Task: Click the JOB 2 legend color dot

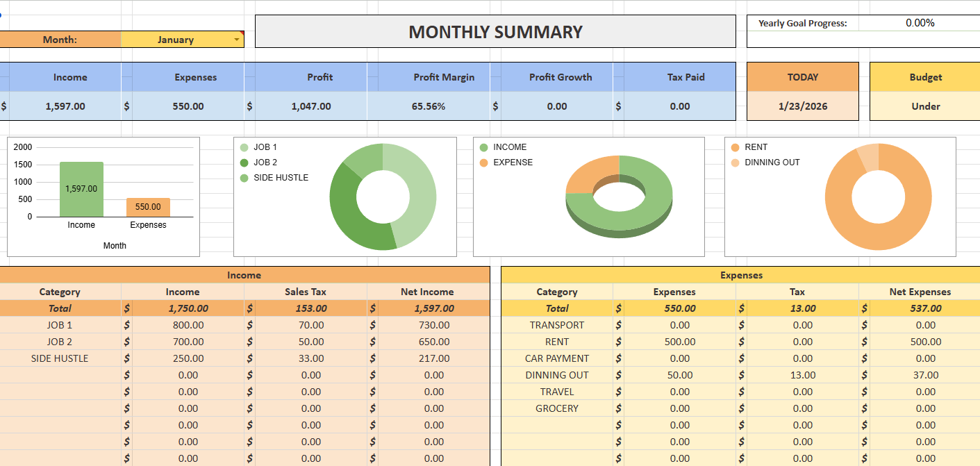Action: pyautogui.click(x=244, y=163)
